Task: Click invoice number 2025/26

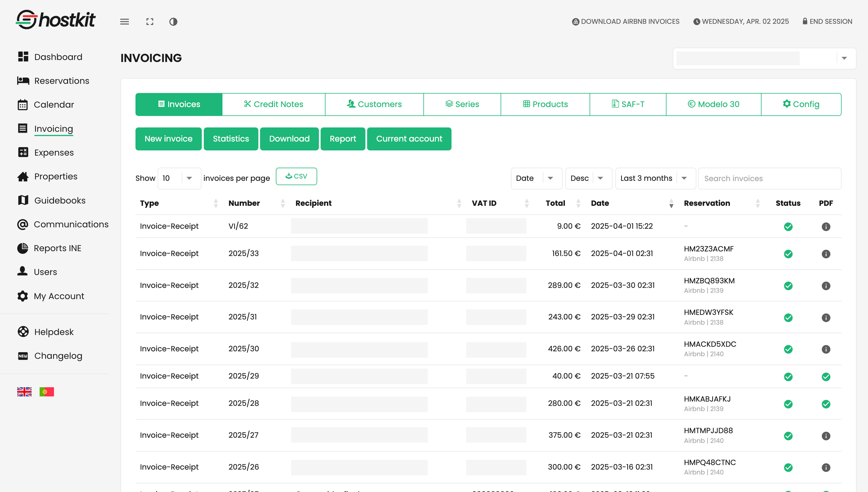Action: tap(244, 467)
